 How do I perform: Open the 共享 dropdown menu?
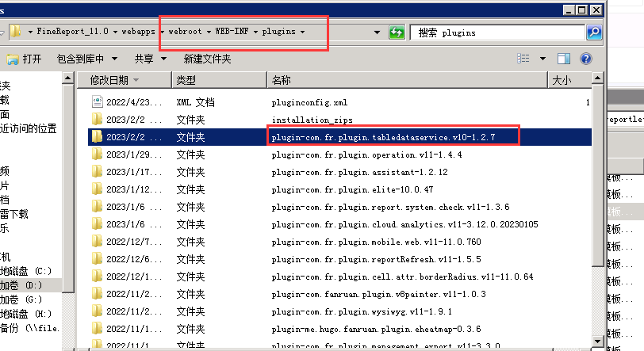point(151,59)
